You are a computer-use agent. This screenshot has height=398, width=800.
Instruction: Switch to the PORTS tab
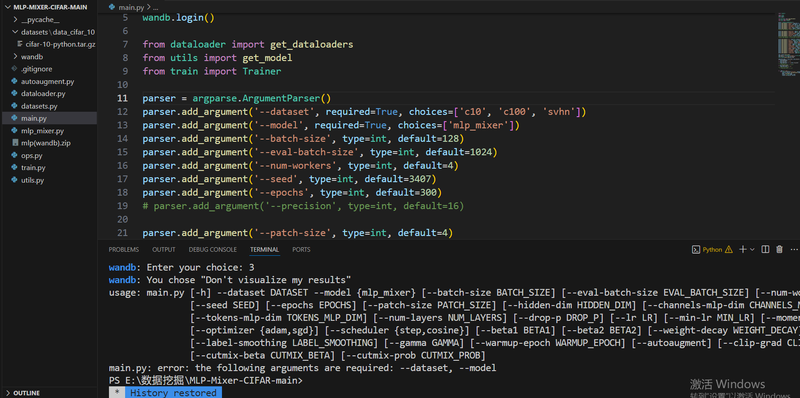[301, 250]
